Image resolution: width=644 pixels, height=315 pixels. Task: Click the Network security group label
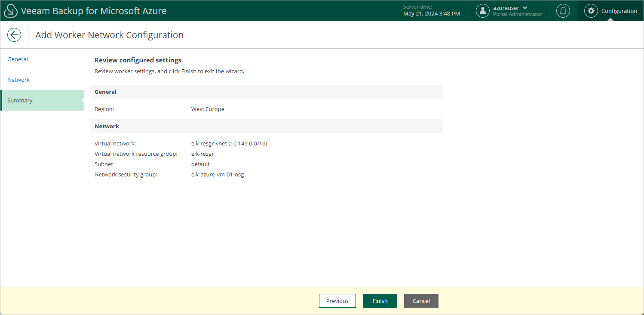coord(126,174)
